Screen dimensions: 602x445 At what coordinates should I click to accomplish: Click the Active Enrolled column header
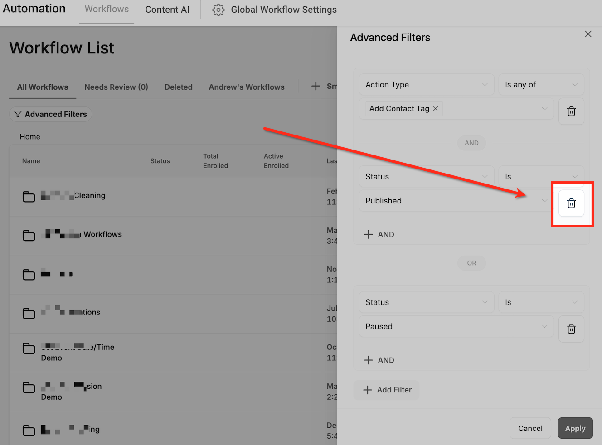coord(276,161)
